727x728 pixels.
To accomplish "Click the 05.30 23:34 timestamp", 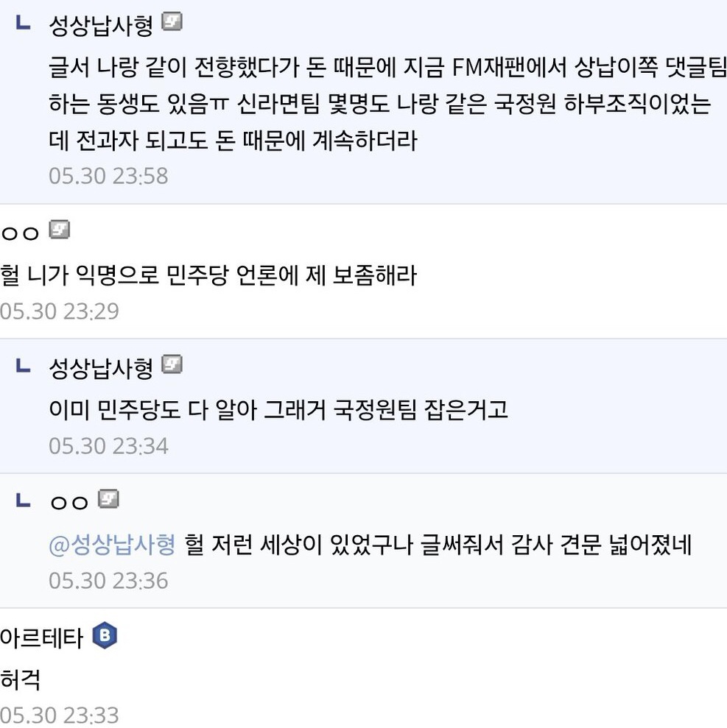I will point(108,446).
